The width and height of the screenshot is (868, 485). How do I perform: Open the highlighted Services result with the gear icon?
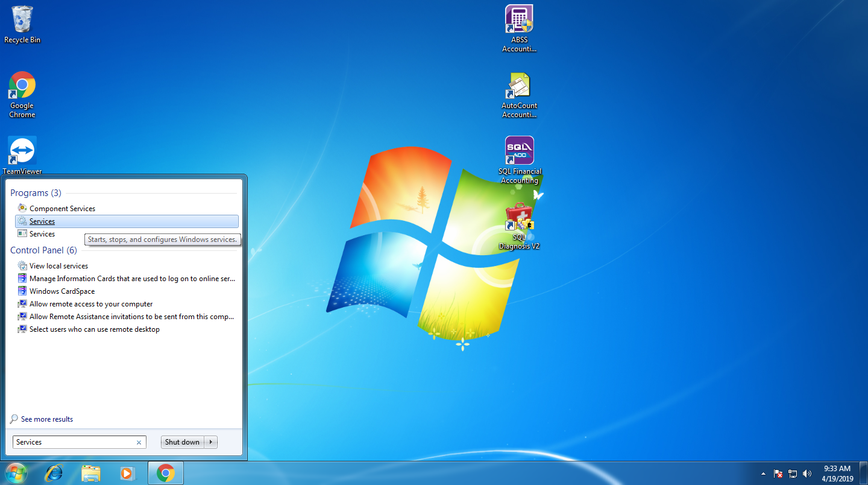coord(127,221)
